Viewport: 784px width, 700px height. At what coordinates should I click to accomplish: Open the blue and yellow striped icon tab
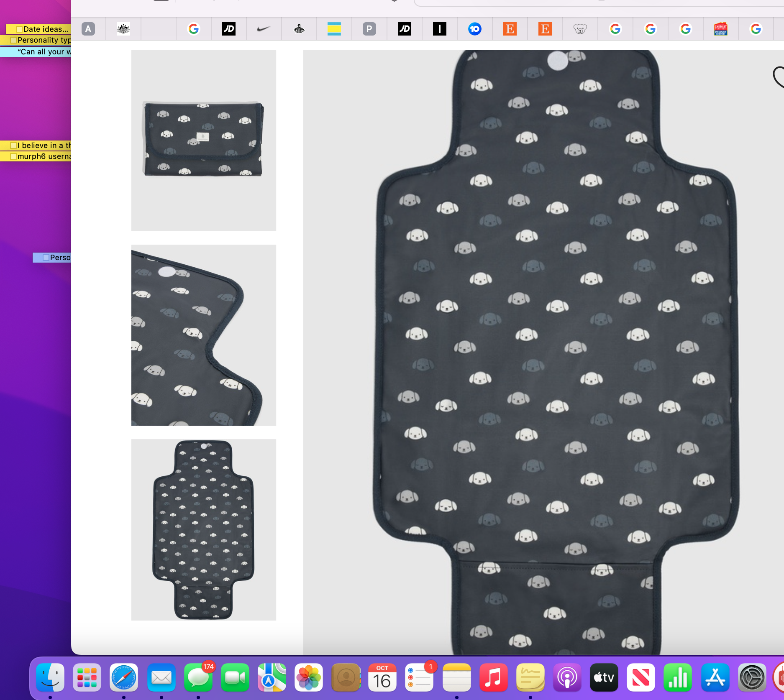(334, 29)
